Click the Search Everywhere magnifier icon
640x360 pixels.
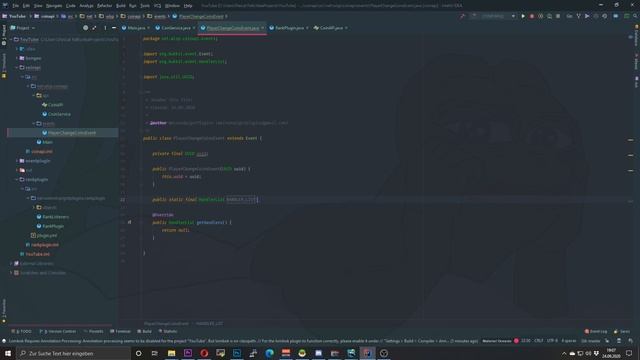635,16
